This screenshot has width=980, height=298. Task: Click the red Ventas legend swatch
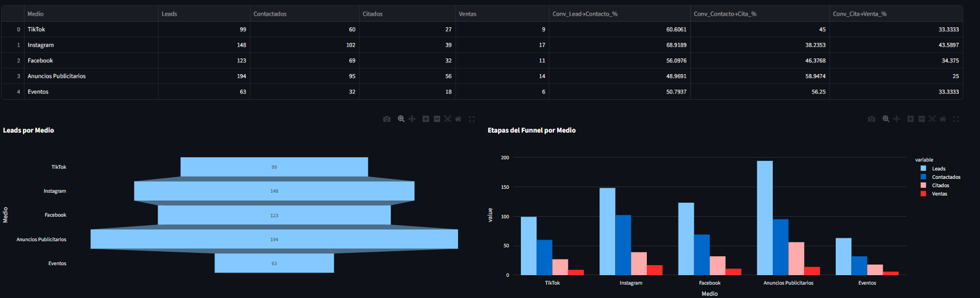point(923,194)
